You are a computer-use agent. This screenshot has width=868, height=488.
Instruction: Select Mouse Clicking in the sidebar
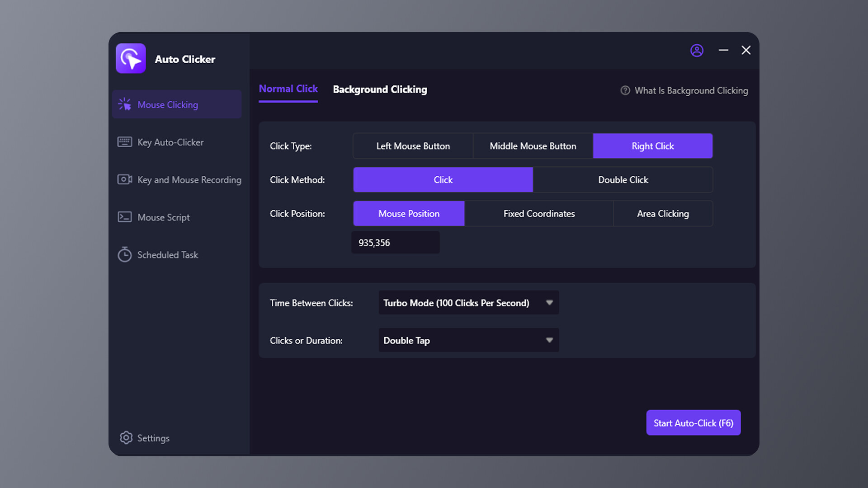176,104
